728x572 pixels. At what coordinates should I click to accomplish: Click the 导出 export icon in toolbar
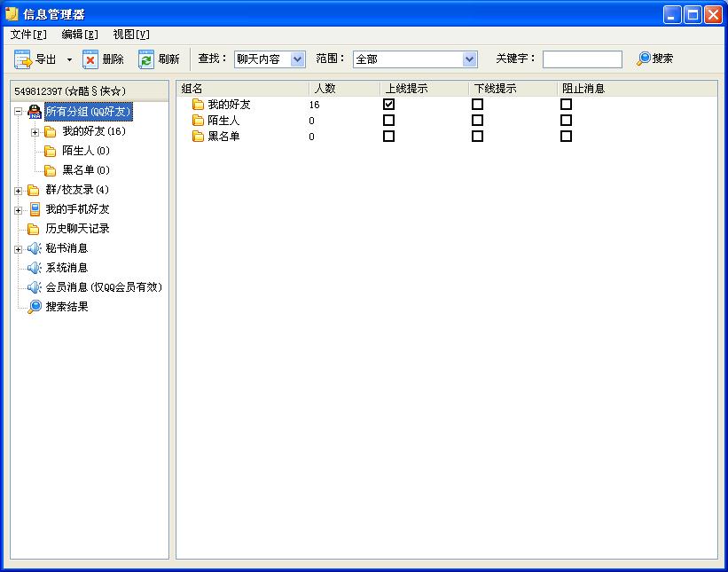click(23, 59)
